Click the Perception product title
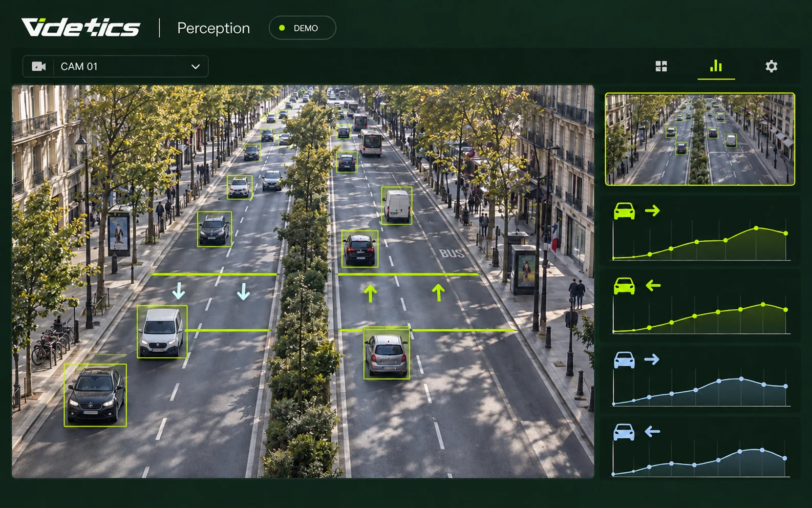Viewport: 812px width, 508px height. (x=213, y=28)
